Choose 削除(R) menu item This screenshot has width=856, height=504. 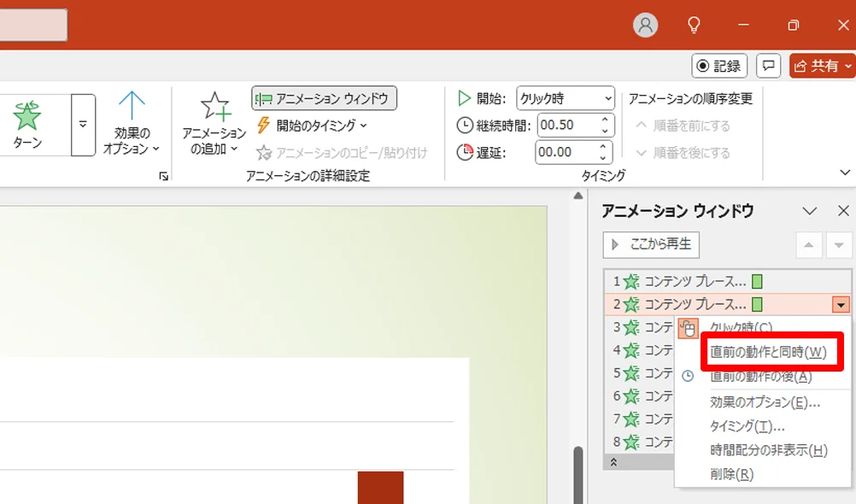coord(763,474)
